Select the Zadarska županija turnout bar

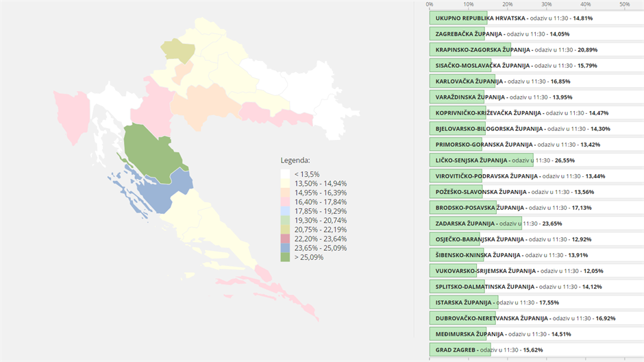pyautogui.click(x=475, y=224)
